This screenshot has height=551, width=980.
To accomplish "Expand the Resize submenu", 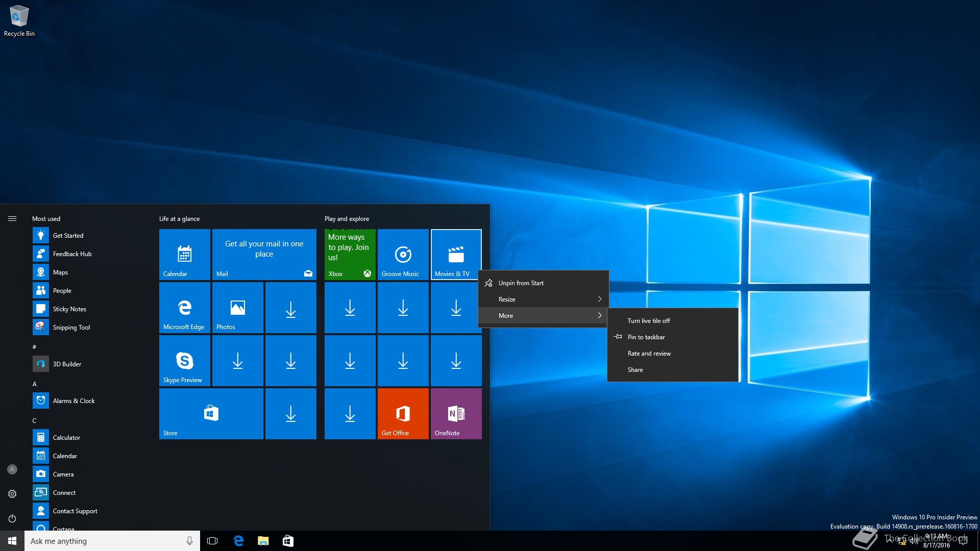I will [544, 299].
